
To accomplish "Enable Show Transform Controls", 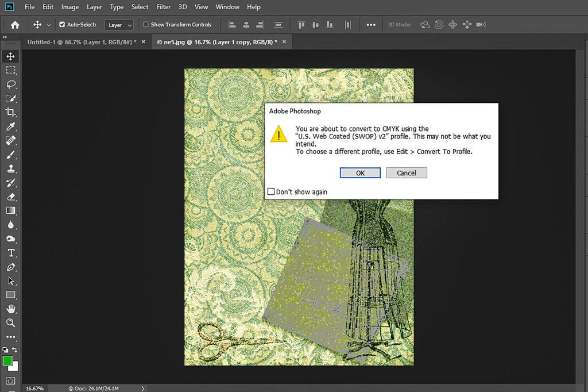I will pos(146,25).
